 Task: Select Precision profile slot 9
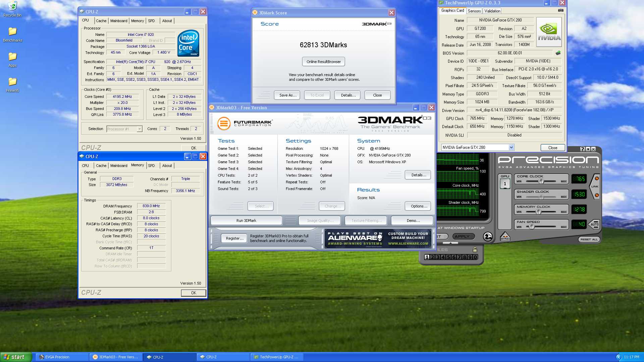[x=470, y=257]
